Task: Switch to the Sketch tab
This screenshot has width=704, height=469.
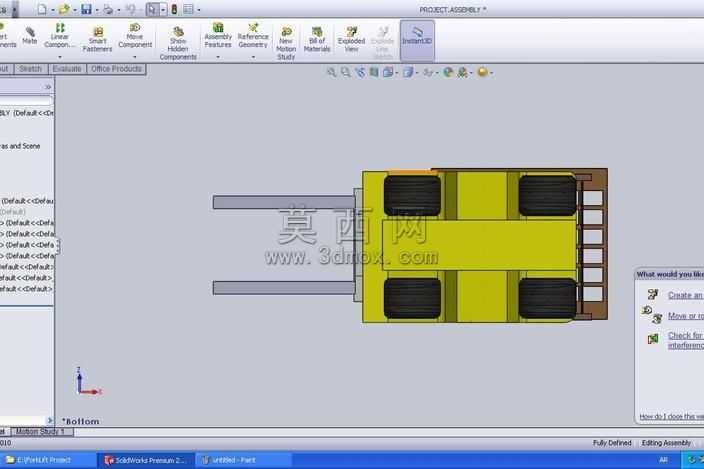Action: (x=30, y=69)
